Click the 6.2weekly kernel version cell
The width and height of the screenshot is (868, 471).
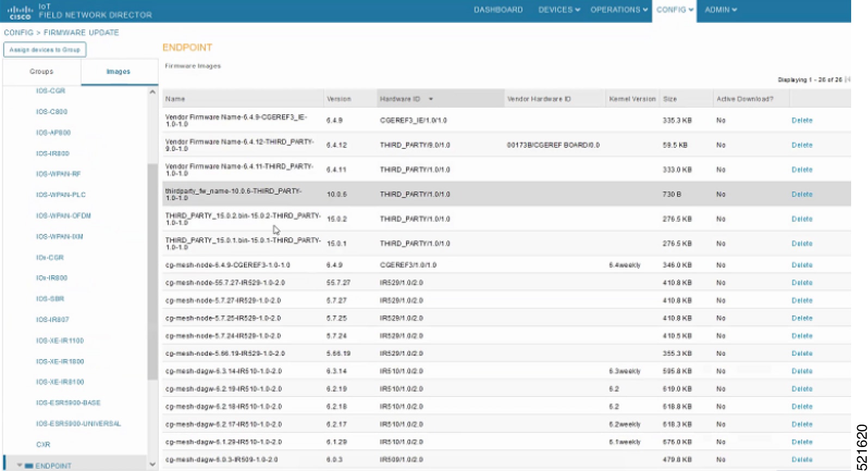point(625,424)
